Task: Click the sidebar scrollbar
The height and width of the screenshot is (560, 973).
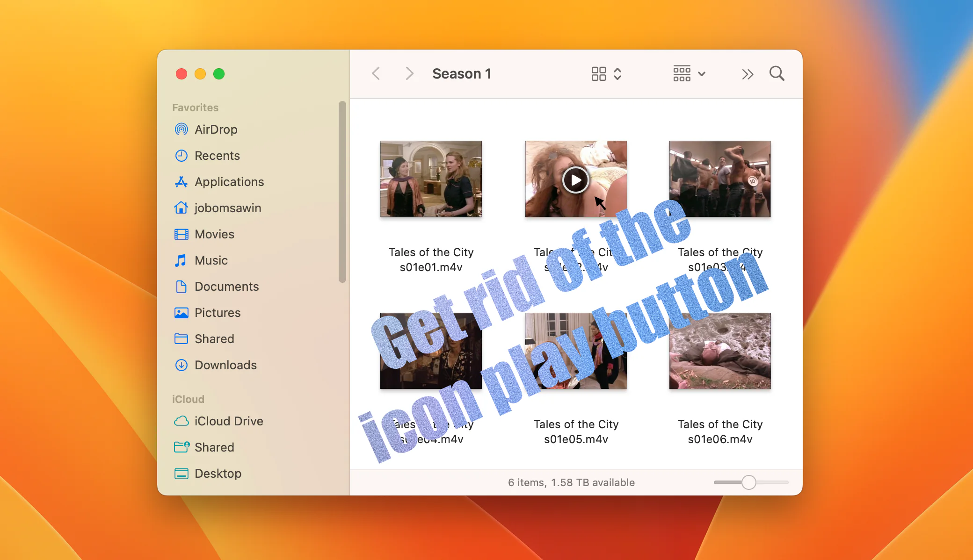Action: click(x=342, y=192)
